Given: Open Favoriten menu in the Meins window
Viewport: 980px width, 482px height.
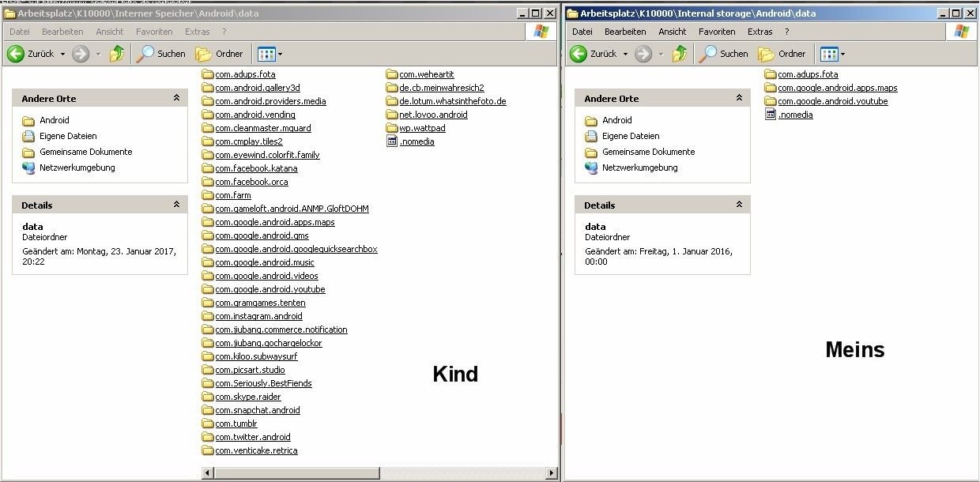Looking at the screenshot, I should point(717,32).
